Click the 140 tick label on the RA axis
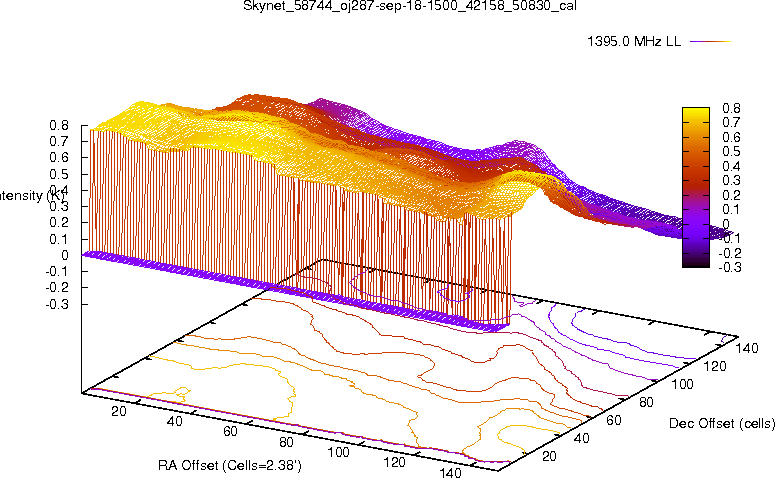 450,472
